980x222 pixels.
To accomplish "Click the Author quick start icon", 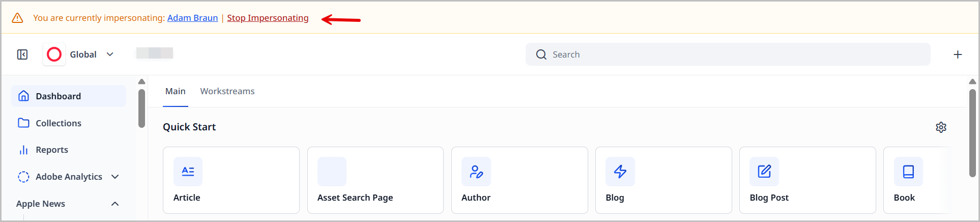I will pos(476,172).
